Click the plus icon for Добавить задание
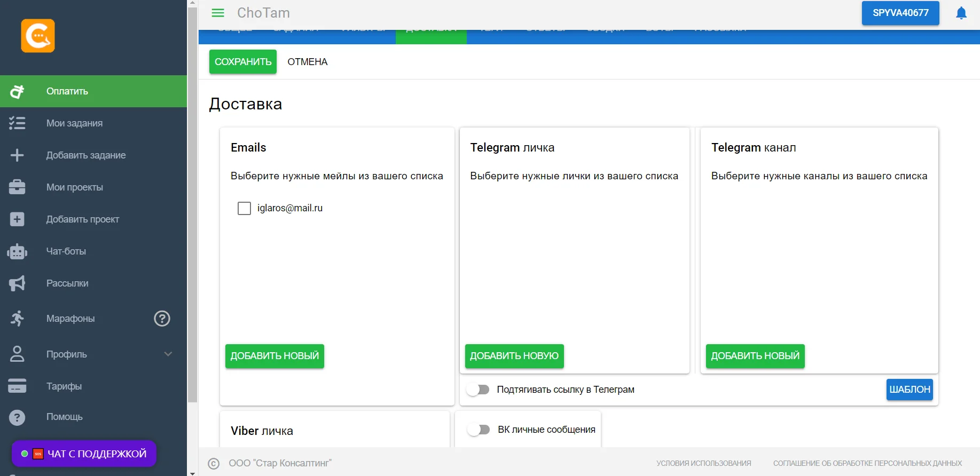 click(17, 155)
